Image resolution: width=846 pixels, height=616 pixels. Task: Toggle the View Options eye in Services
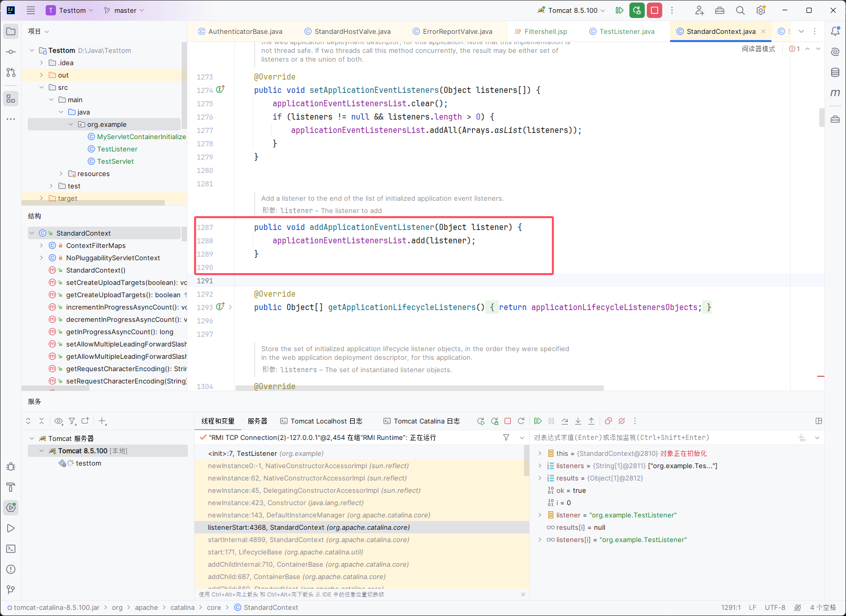pos(59,421)
